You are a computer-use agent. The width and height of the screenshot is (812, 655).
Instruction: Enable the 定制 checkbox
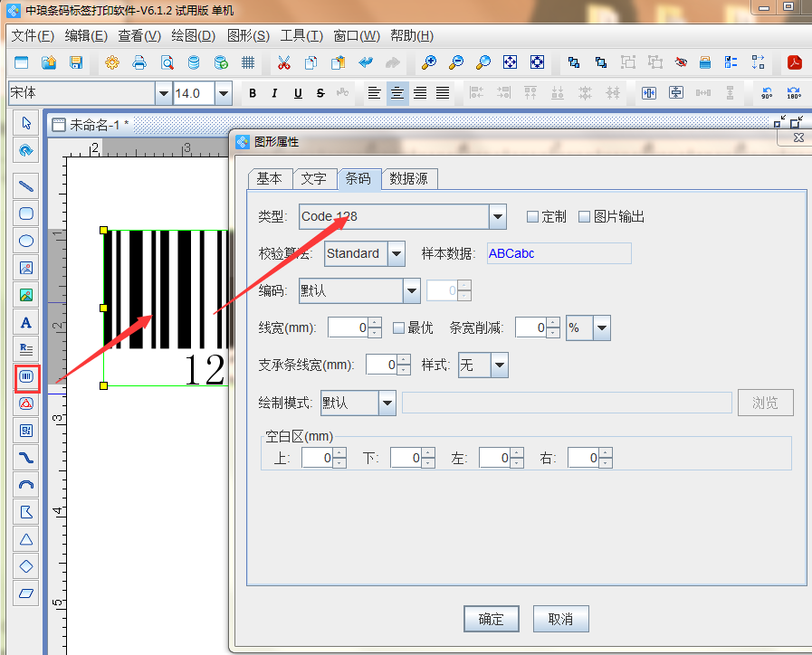coord(532,217)
